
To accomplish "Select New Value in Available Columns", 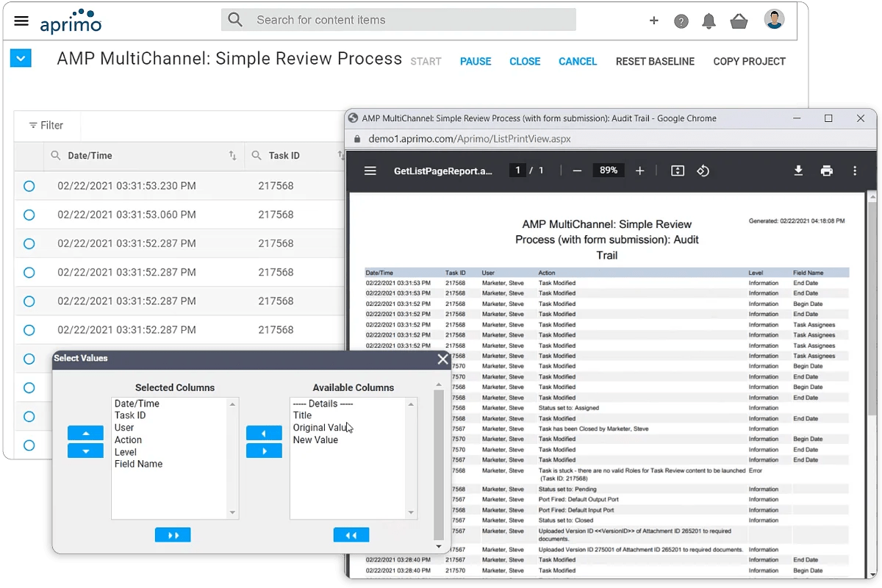I will tap(315, 440).
